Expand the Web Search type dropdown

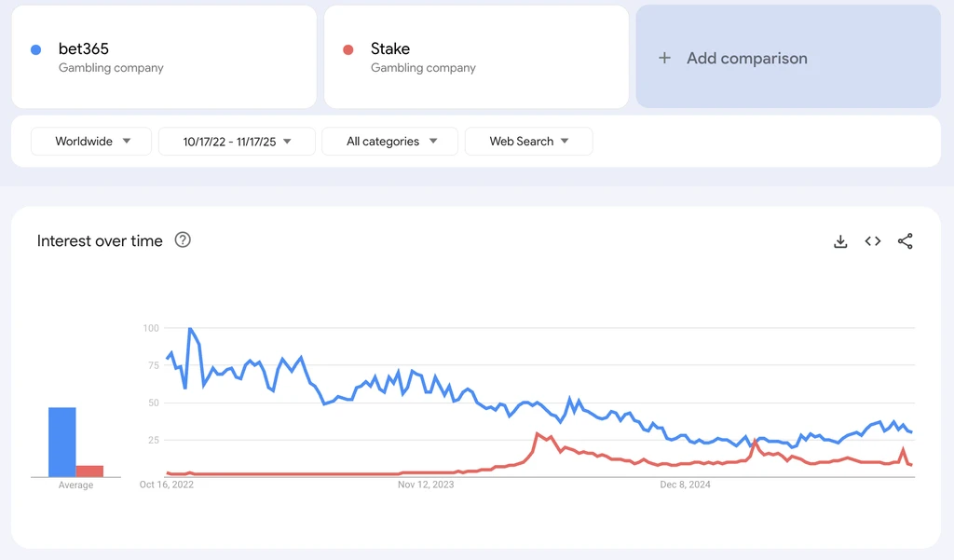pos(528,142)
